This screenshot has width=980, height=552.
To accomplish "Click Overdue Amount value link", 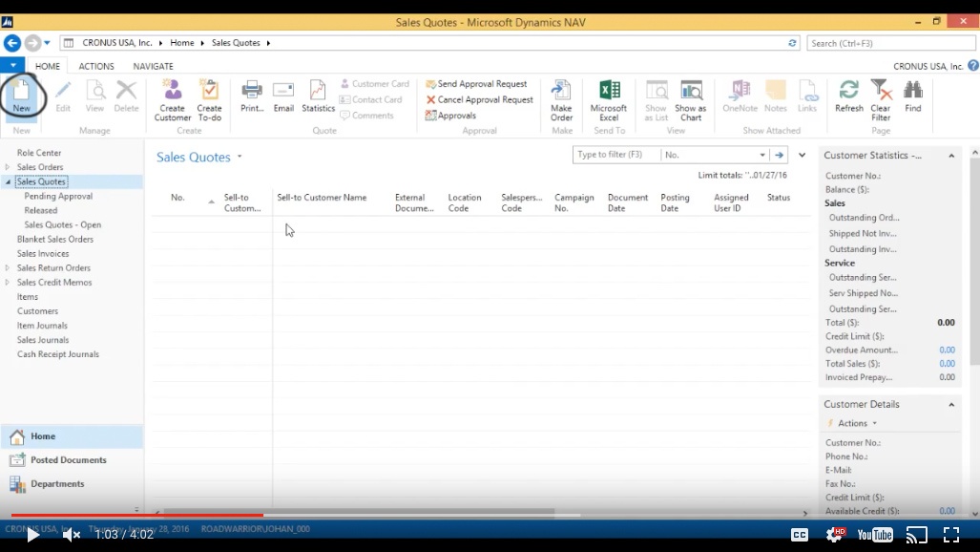I will (947, 350).
